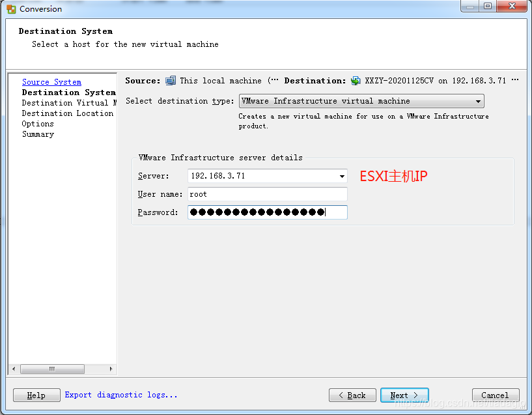532x415 pixels.
Task: Go Back to previous wizard step
Action: pos(352,395)
